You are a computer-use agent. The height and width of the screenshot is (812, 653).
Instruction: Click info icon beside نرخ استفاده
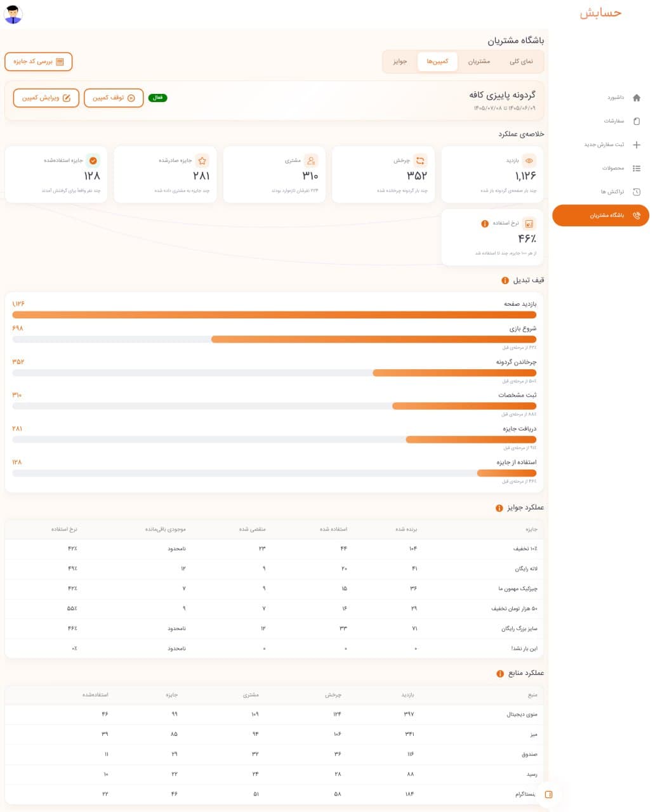tap(485, 223)
